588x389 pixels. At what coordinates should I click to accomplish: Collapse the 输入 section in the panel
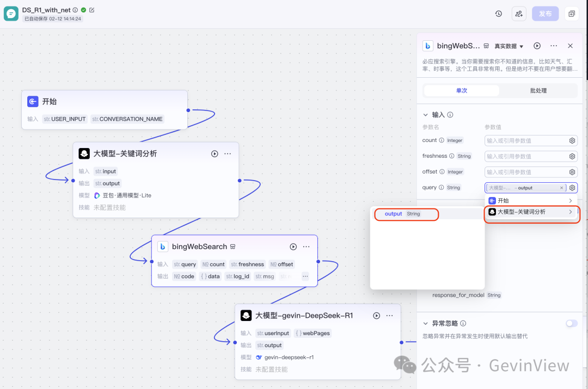click(425, 115)
